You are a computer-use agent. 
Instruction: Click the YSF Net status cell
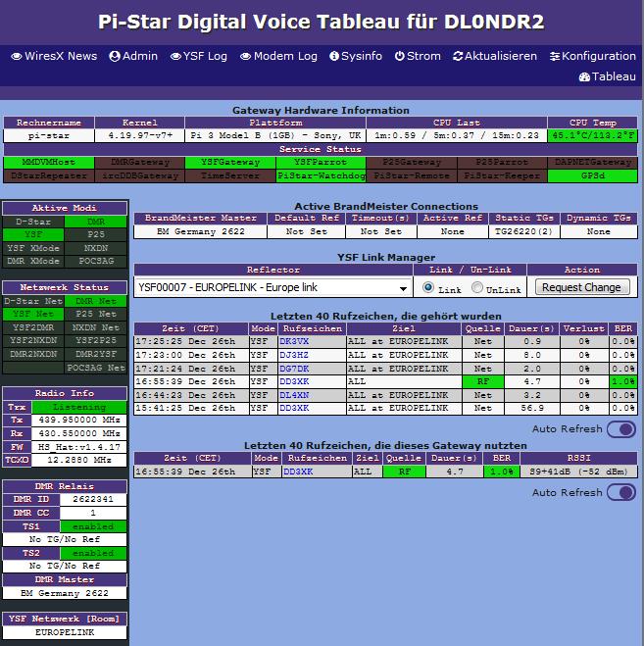pos(33,315)
